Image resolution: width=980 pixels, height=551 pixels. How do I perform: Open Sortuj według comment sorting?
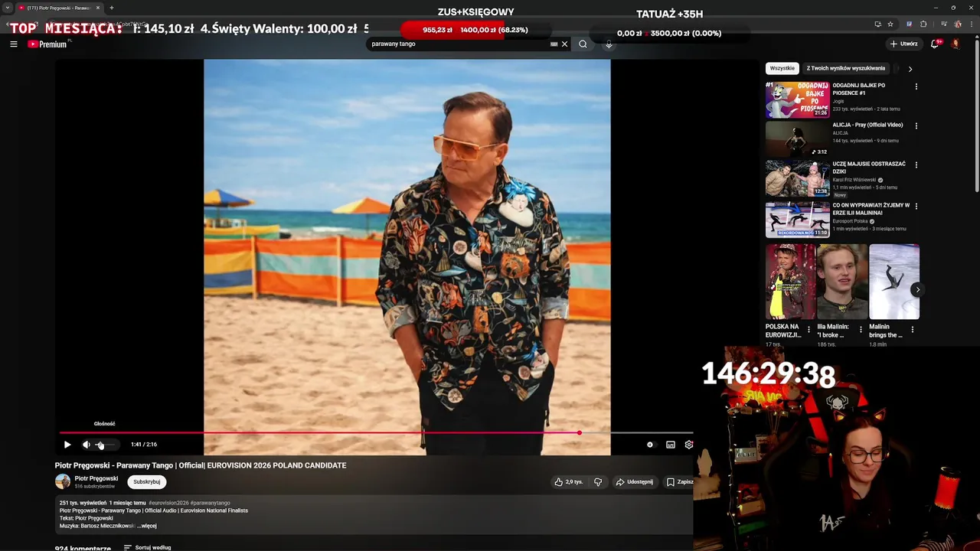click(x=148, y=548)
